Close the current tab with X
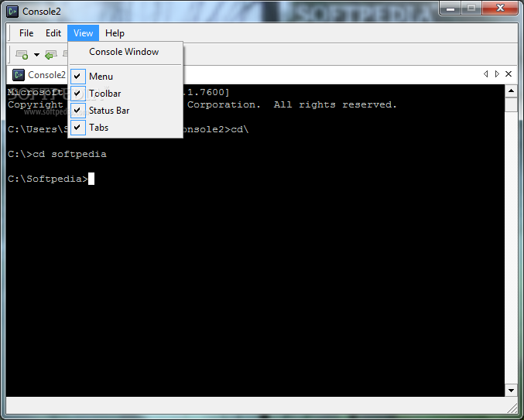This screenshot has width=524, height=420. click(509, 73)
